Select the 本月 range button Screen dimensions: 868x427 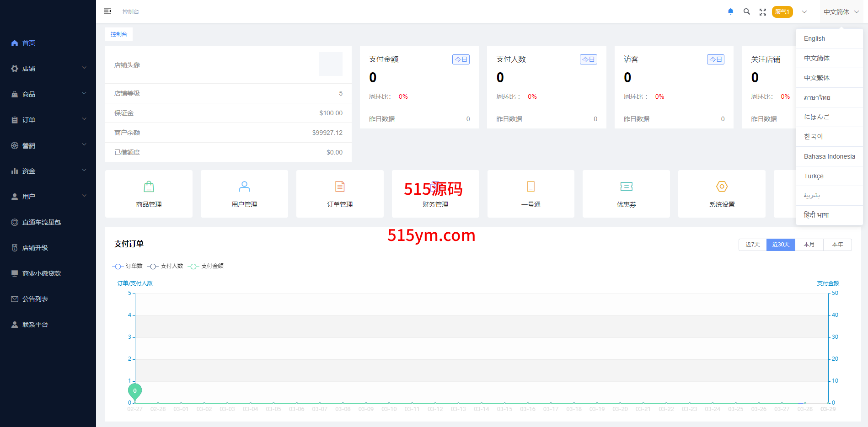[x=809, y=245]
